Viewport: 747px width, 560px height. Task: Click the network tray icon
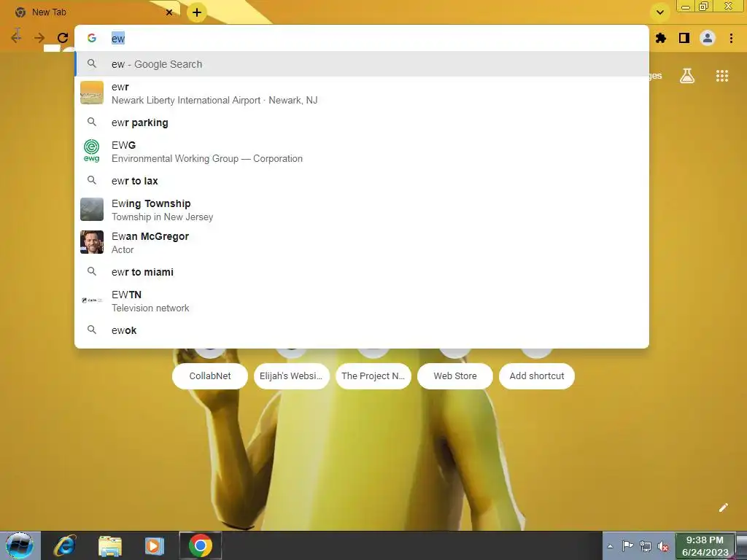click(x=645, y=546)
